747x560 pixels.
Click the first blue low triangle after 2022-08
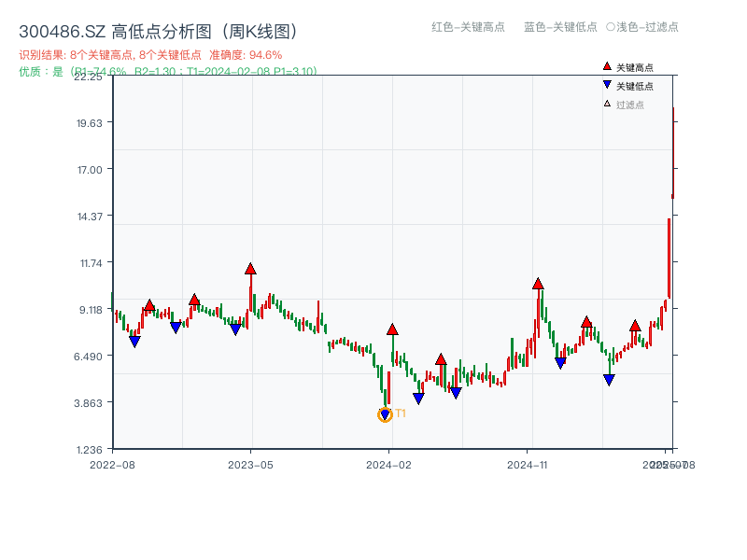(134, 341)
